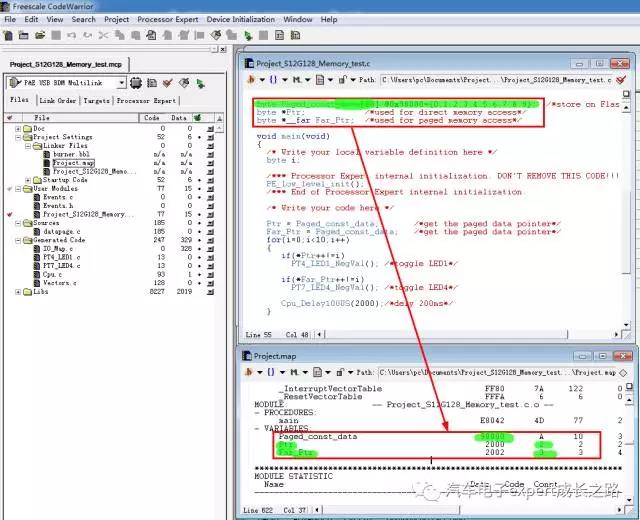Image resolution: width=640 pixels, height=520 pixels.
Task: Click the Debug run icon in main toolbar
Action: click(x=248, y=36)
